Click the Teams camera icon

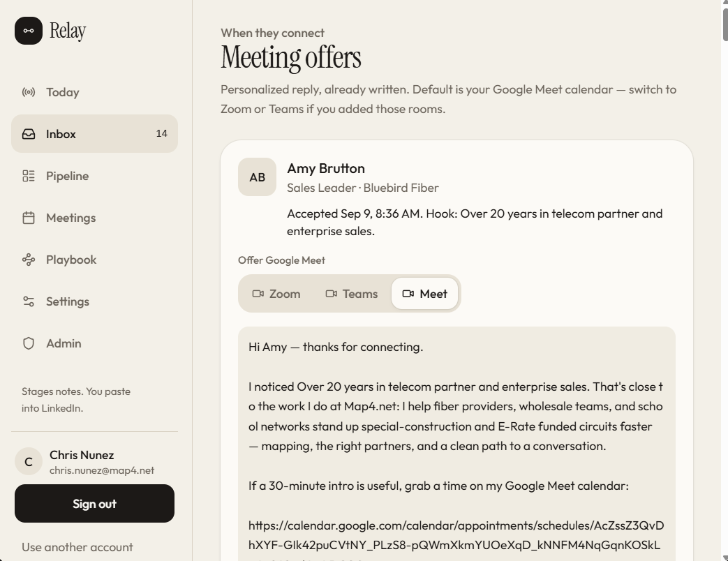pyautogui.click(x=332, y=294)
